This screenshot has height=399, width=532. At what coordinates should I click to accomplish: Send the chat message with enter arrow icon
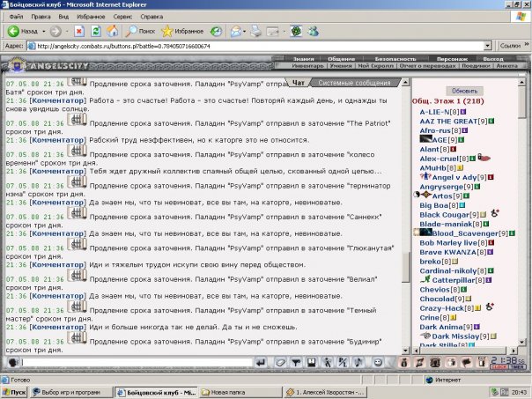261,362
